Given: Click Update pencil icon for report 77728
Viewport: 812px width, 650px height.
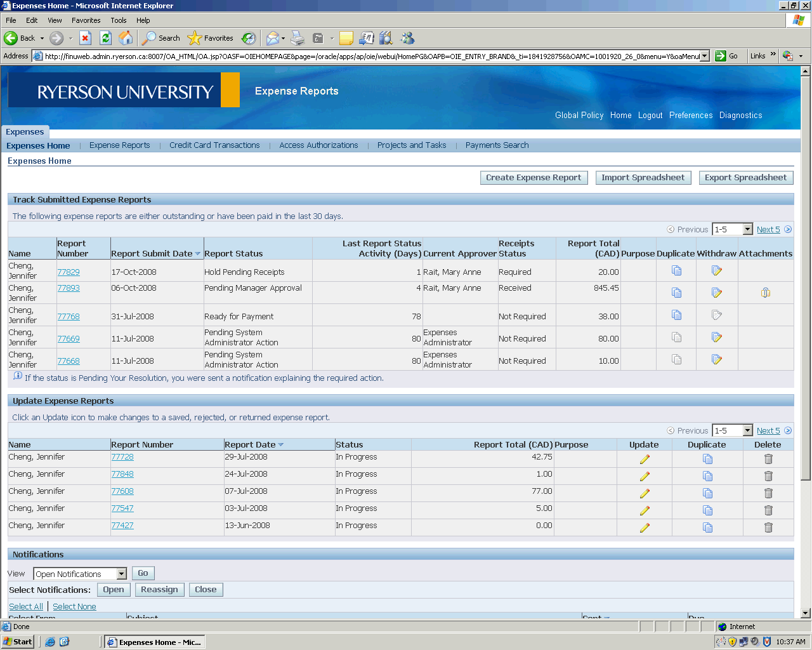Looking at the screenshot, I should click(645, 459).
